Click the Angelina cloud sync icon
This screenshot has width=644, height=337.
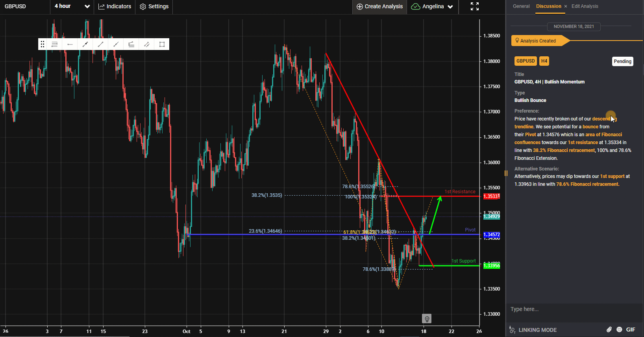415,6
